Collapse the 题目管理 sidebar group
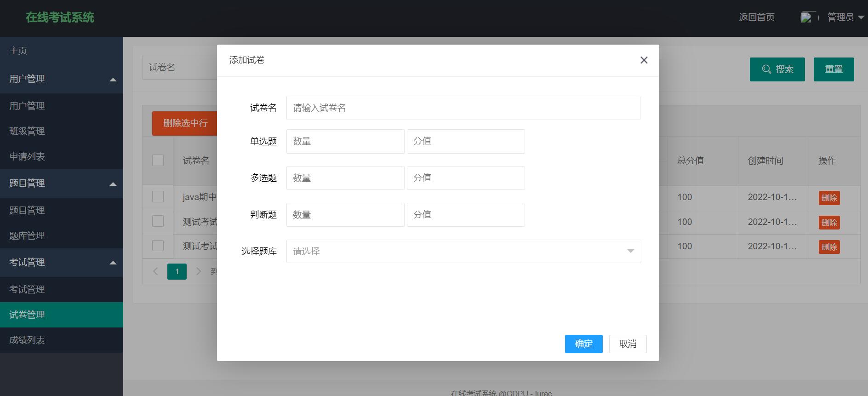 point(62,184)
